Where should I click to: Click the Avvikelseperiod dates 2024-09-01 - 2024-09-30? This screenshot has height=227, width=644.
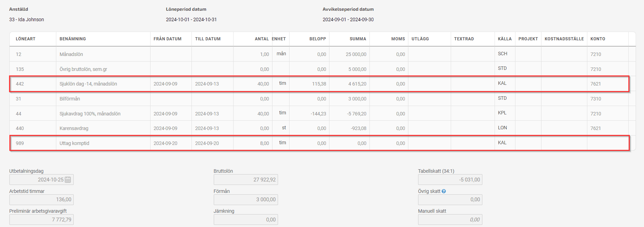coord(348,19)
